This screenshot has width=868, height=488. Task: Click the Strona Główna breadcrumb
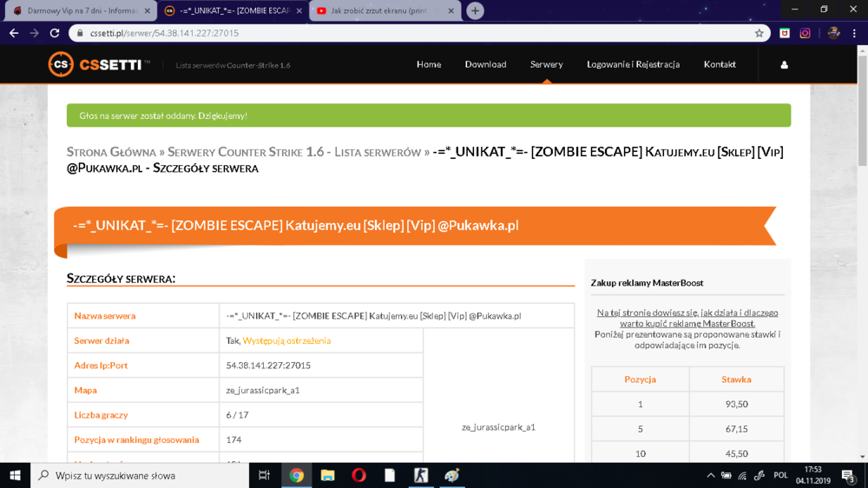(111, 152)
